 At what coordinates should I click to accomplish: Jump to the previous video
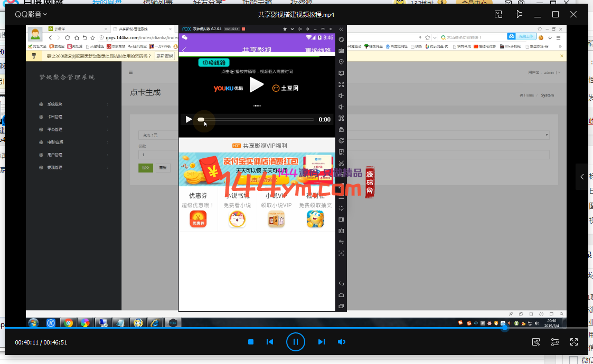pos(270,342)
